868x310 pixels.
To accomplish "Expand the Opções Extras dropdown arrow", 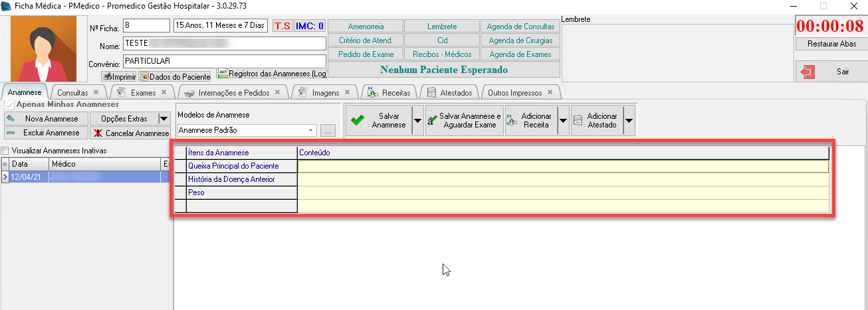I will [163, 119].
